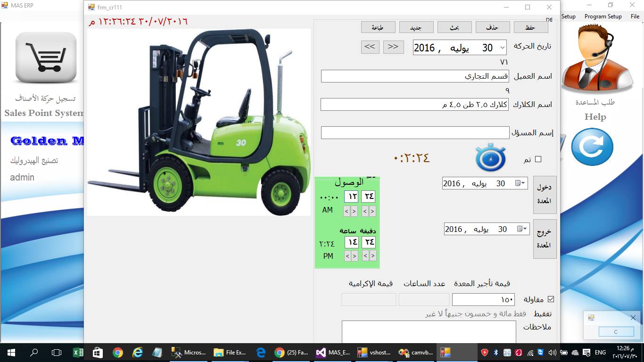Click the << record navigation button
The image size is (644, 362).
(x=370, y=47)
